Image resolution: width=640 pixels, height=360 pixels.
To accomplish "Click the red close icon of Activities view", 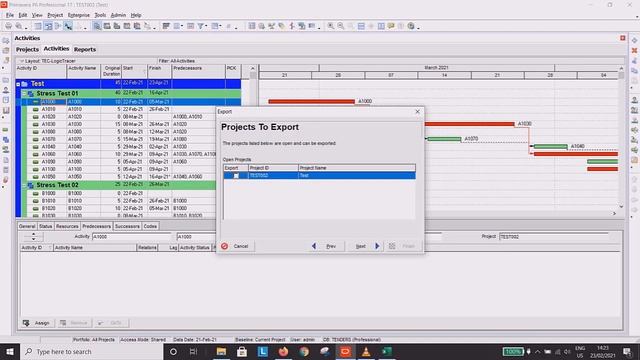I will click(x=622, y=38).
